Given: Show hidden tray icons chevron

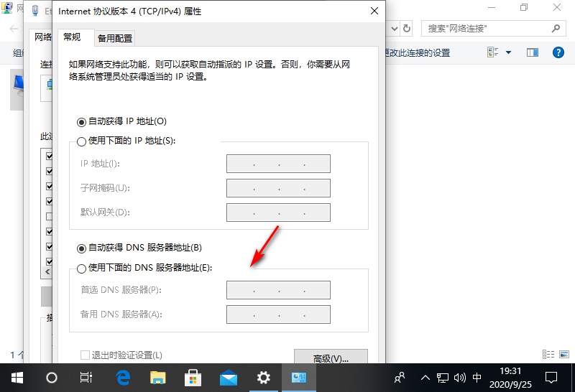Looking at the screenshot, I should coord(425,378).
